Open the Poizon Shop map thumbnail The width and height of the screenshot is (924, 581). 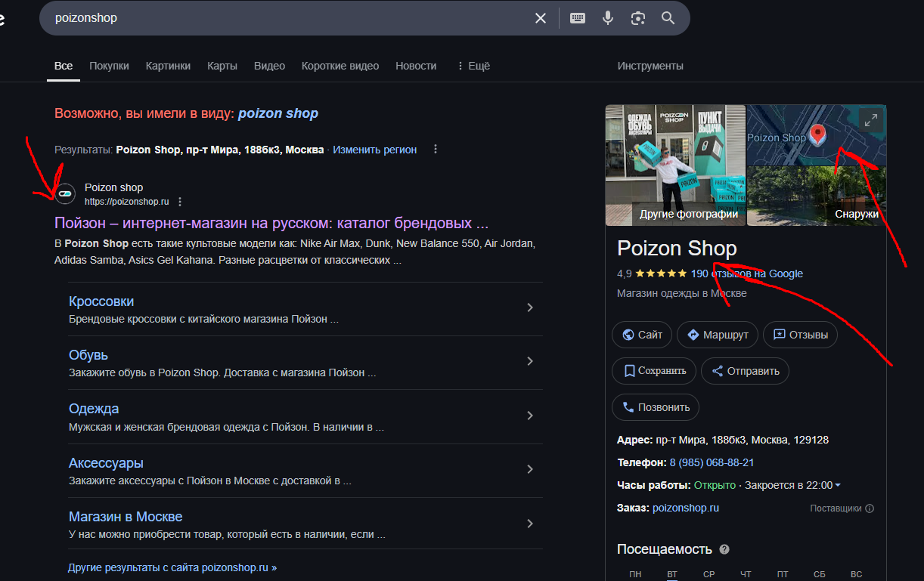point(817,135)
